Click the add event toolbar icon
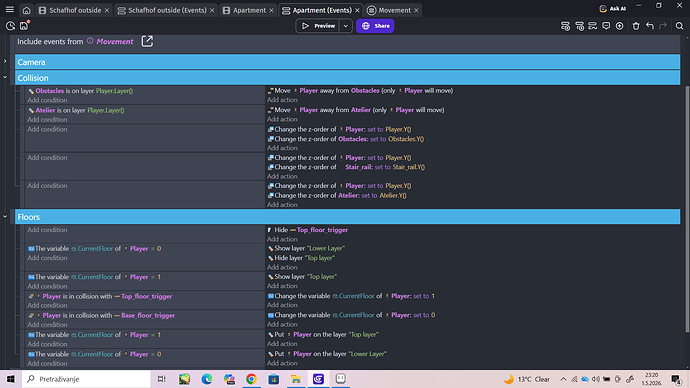Viewport: 690px width, 388px height. [565, 26]
